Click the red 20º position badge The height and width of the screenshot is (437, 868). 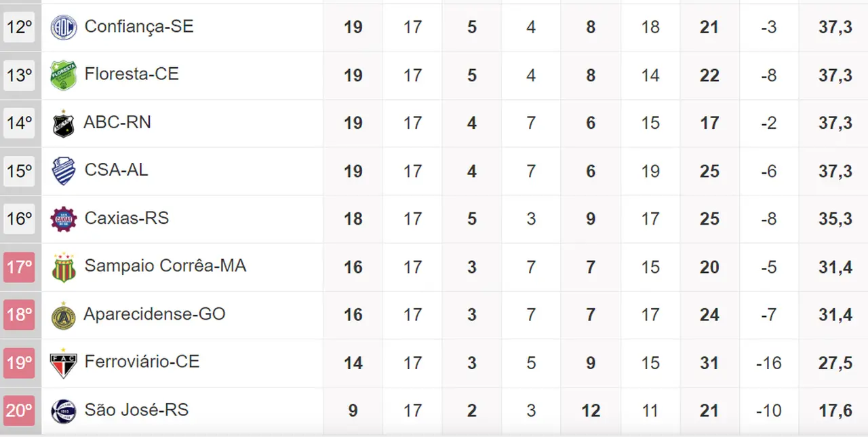click(x=19, y=411)
